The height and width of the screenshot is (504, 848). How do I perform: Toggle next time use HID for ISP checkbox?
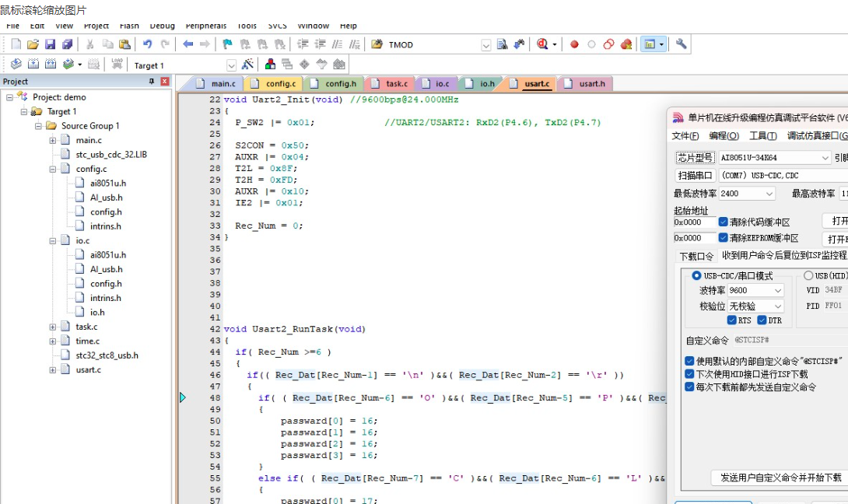(x=689, y=373)
